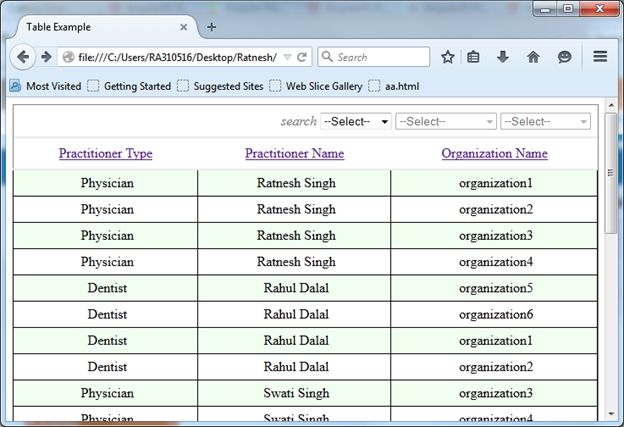Screen dimensions: 624x427
Task: Go forward with the forward arrow
Action: [46, 57]
